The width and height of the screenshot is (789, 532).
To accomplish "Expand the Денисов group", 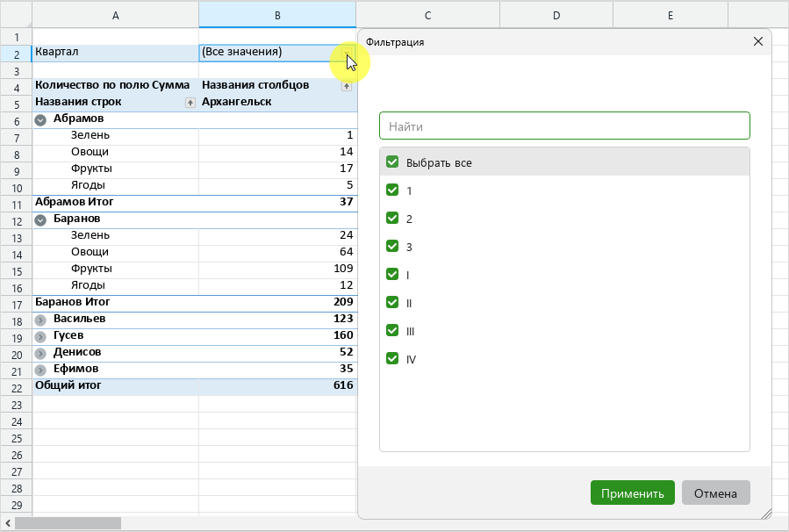I will click(x=40, y=353).
